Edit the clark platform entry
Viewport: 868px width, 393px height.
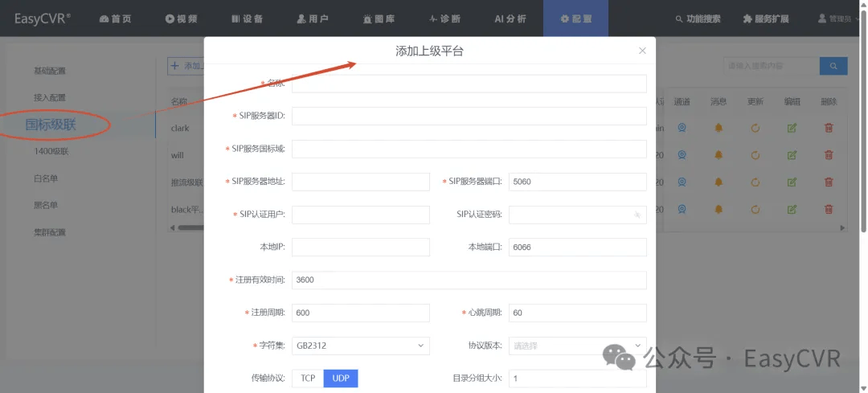(792, 128)
